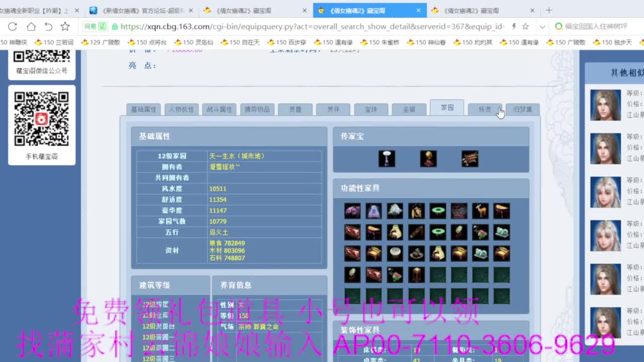Click the 五行 value 忌火土

[218, 232]
